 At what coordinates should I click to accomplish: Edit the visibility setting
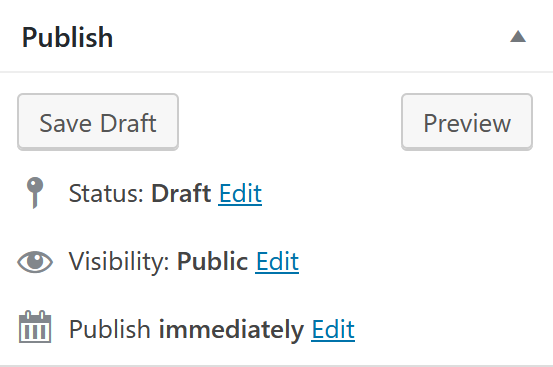coord(277,261)
